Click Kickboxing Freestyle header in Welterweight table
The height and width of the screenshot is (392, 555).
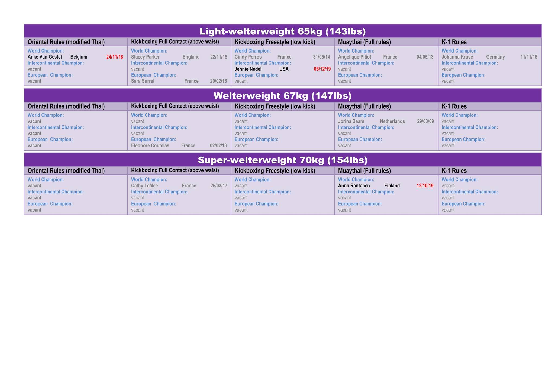click(x=275, y=106)
